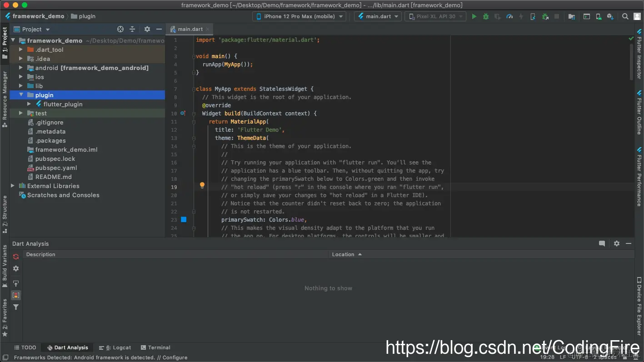Open the Flutter Outline side tab
The height and width of the screenshot is (362, 644).
coord(639,112)
